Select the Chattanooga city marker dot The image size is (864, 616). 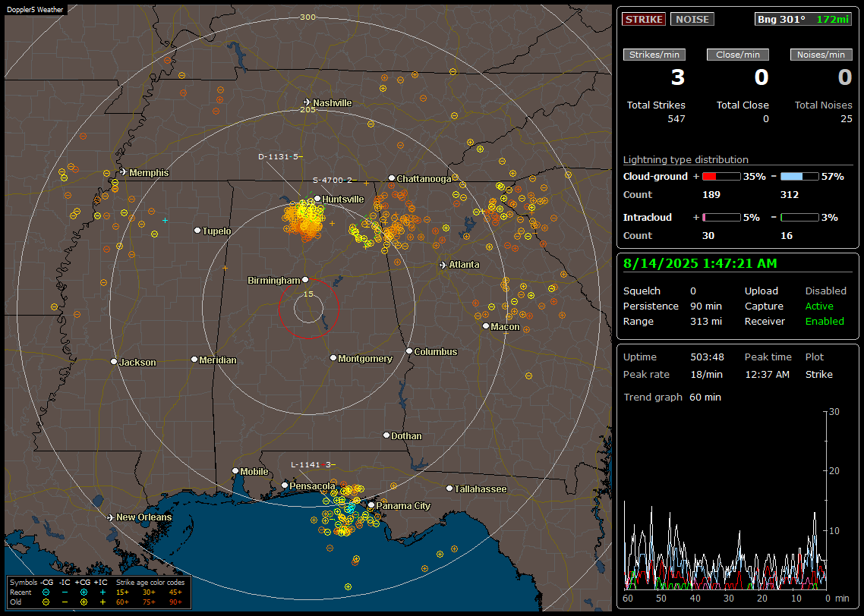click(x=392, y=178)
